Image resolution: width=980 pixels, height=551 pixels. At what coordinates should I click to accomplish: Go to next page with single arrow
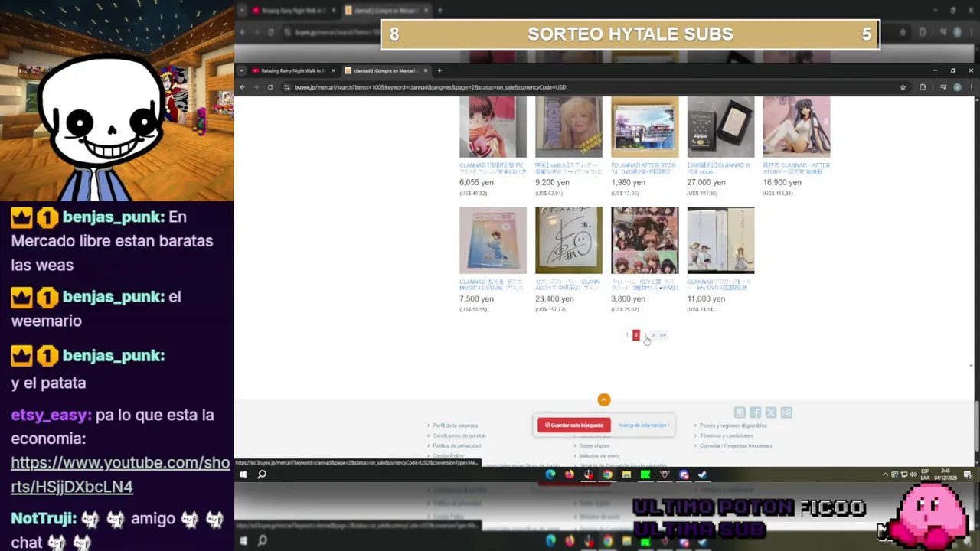[x=654, y=335]
